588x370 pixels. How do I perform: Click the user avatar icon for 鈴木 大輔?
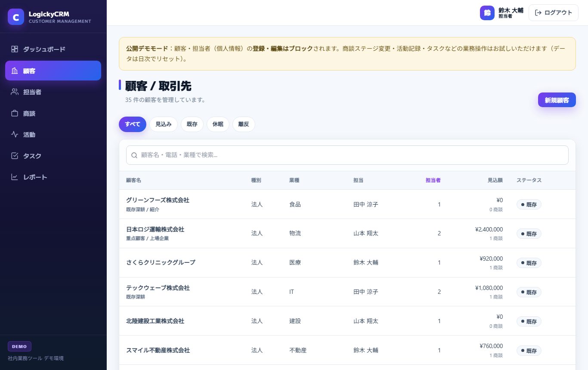[x=487, y=13]
